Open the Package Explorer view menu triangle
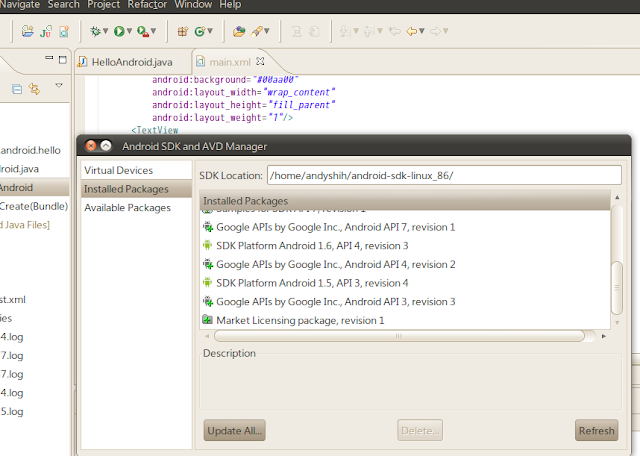This screenshot has height=456, width=640. (x=59, y=85)
